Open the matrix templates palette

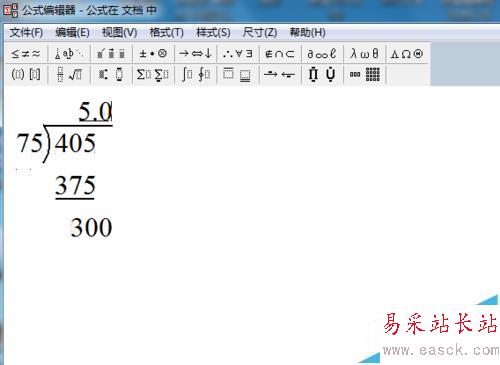[364, 74]
